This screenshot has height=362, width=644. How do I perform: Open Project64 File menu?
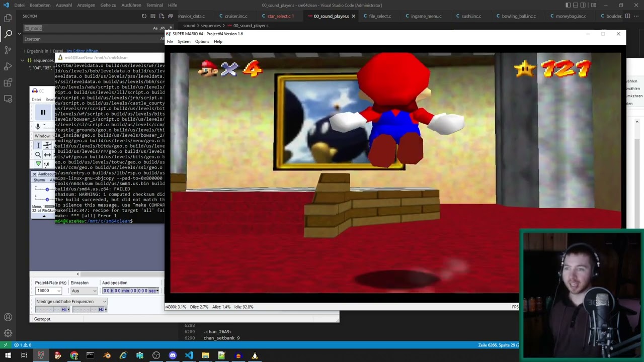click(x=170, y=41)
